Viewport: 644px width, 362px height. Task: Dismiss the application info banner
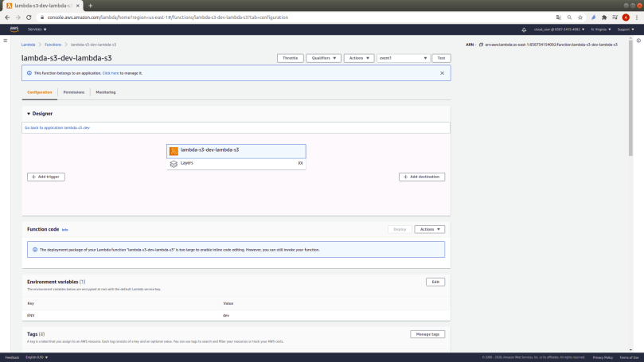click(443, 73)
